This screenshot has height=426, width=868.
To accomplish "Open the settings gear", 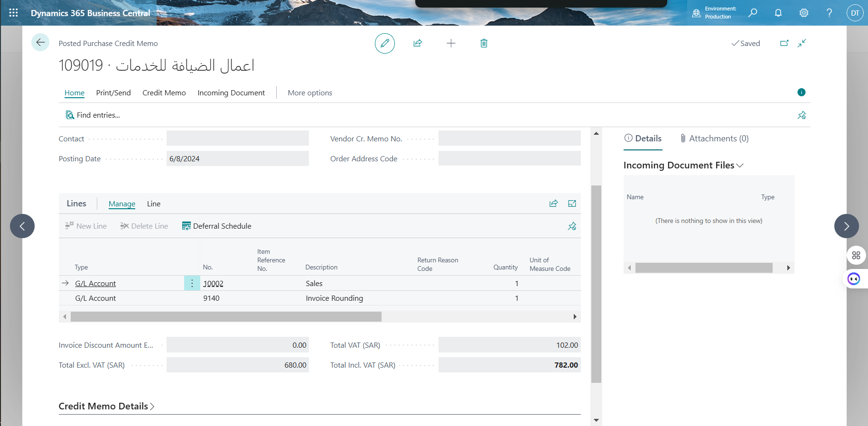I will point(804,13).
